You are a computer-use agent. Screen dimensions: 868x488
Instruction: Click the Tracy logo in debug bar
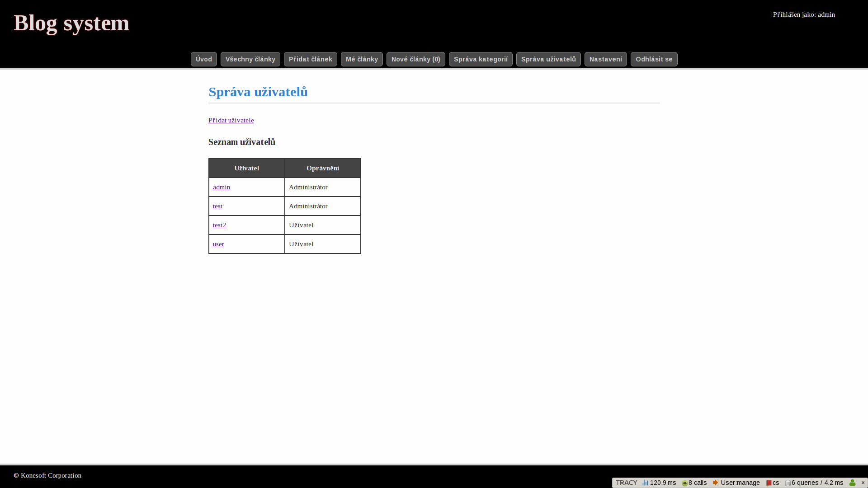click(x=626, y=483)
